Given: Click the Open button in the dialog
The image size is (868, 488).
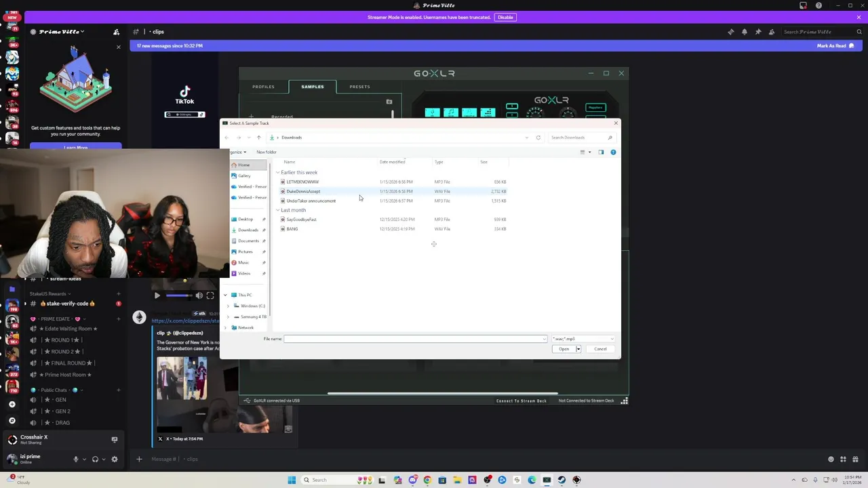Looking at the screenshot, I should [x=564, y=349].
